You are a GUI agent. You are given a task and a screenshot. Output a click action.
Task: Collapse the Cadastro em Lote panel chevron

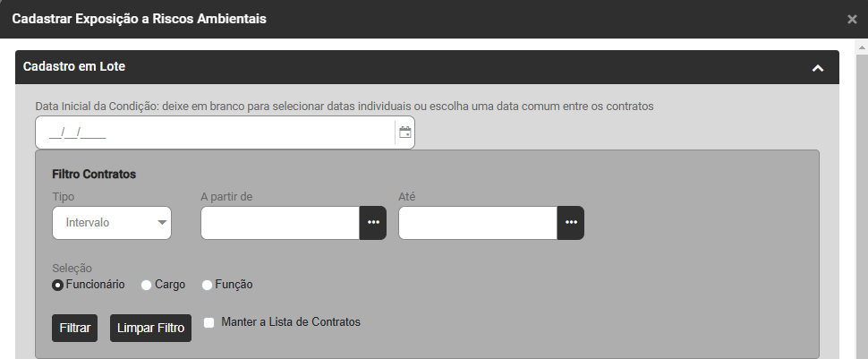point(817,68)
